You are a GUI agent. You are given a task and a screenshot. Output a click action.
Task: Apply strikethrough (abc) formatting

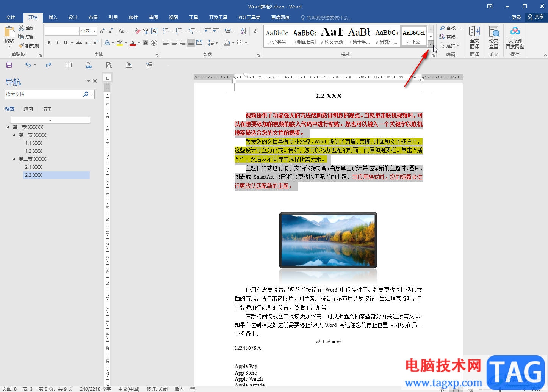point(79,43)
